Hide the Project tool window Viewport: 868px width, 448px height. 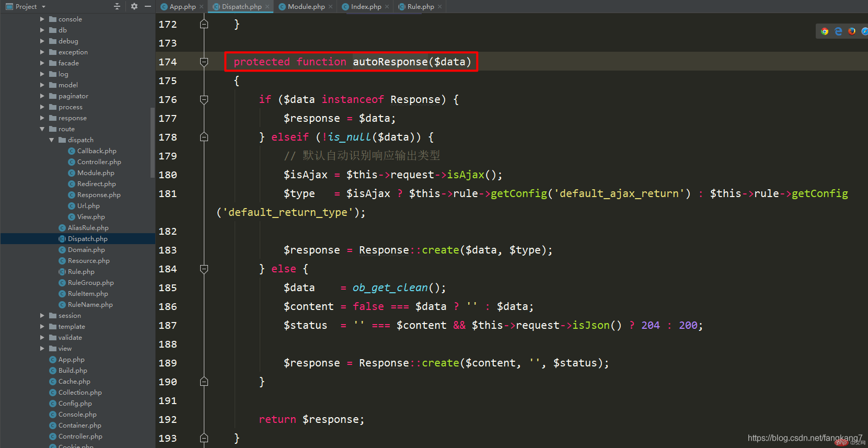click(148, 6)
